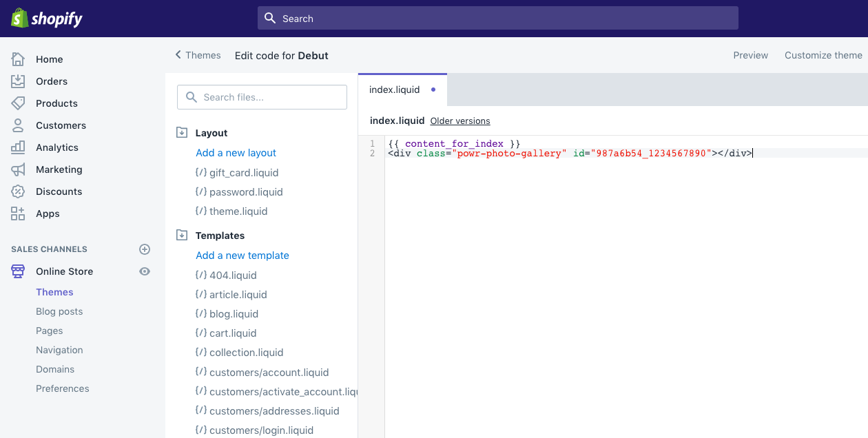
Task: Go to Pages section
Action: tap(50, 331)
